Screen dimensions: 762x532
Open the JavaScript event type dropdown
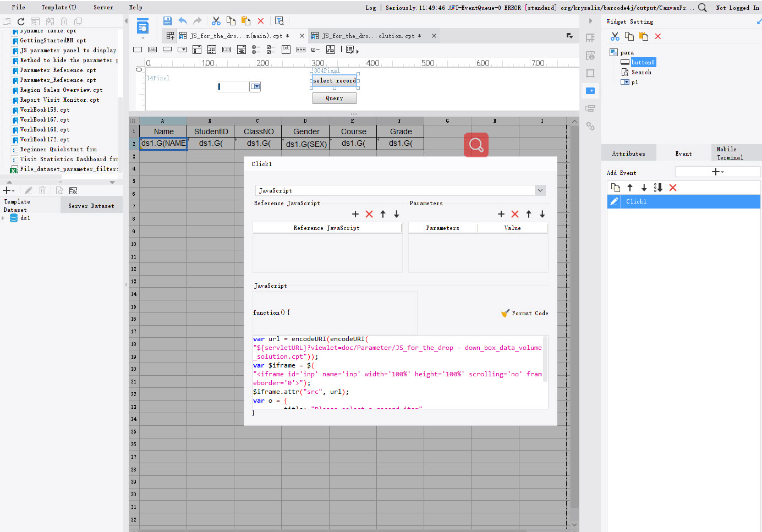(x=540, y=190)
